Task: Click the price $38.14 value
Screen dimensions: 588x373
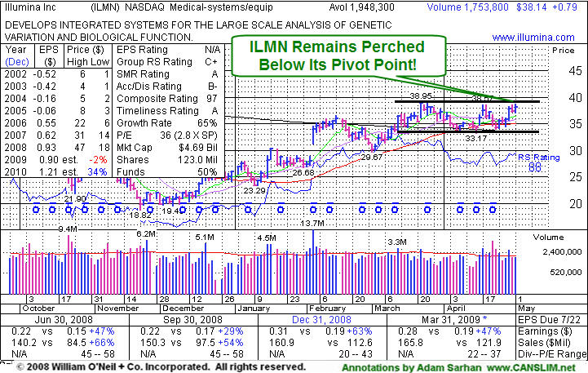Action: [532, 7]
